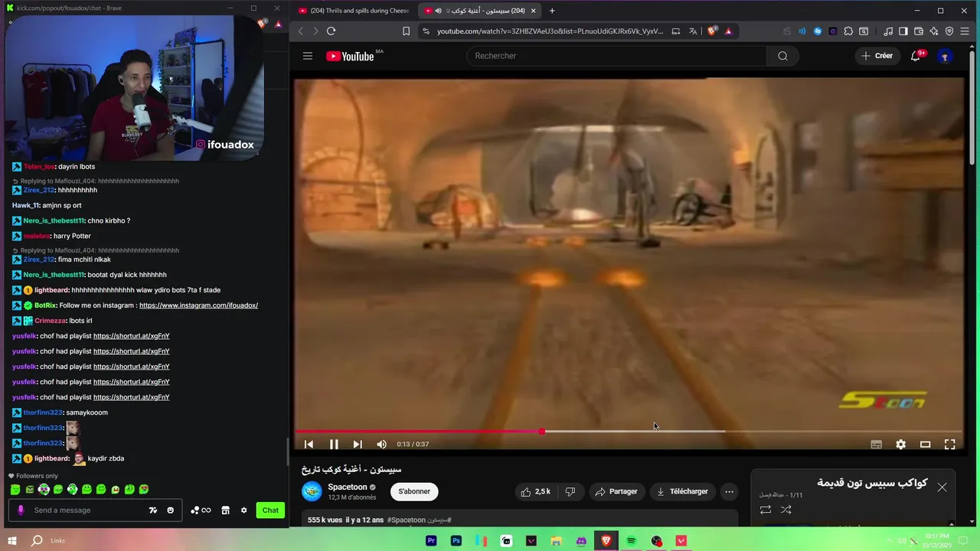980x551 pixels.
Task: Like the video with 2,5 k likes
Action: [536, 491]
